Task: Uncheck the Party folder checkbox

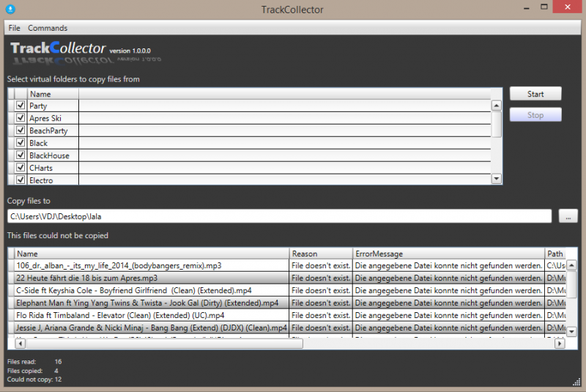Action: 21,106
